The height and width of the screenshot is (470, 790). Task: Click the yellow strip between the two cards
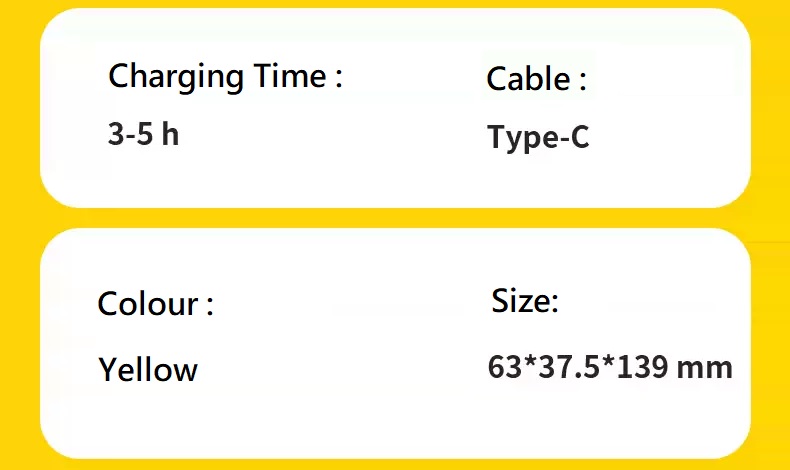[395, 218]
